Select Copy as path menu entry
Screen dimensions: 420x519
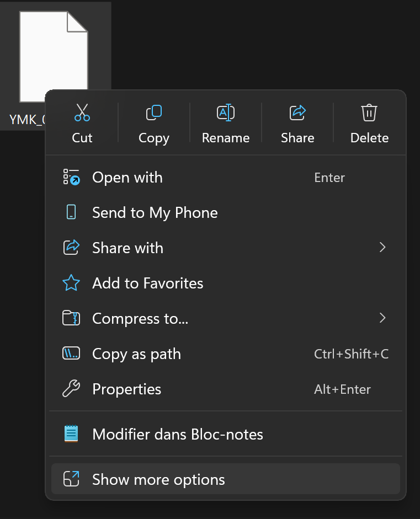tap(137, 354)
